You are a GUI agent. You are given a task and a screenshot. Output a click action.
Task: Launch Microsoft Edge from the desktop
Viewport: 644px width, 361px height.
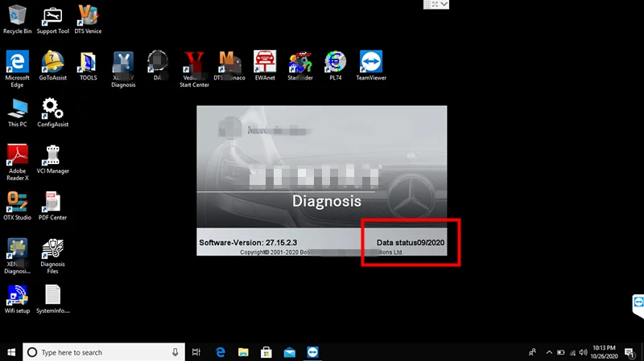(x=17, y=68)
